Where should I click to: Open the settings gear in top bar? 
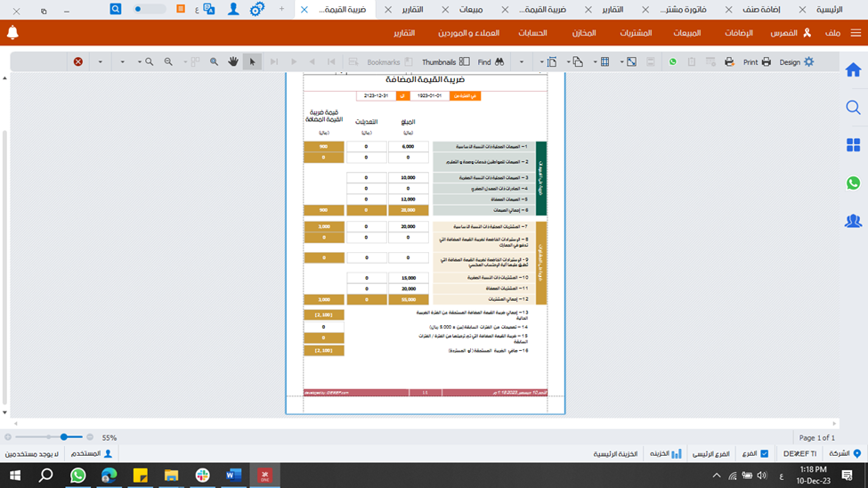[256, 9]
